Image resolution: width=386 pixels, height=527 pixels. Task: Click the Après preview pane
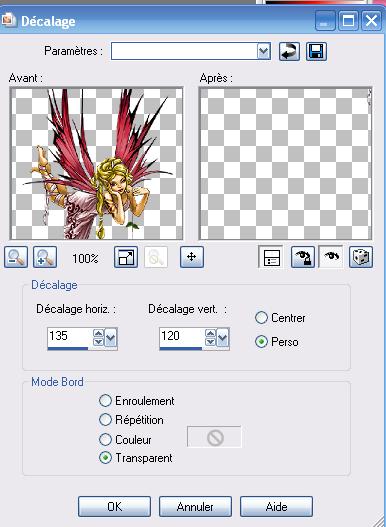(x=286, y=163)
